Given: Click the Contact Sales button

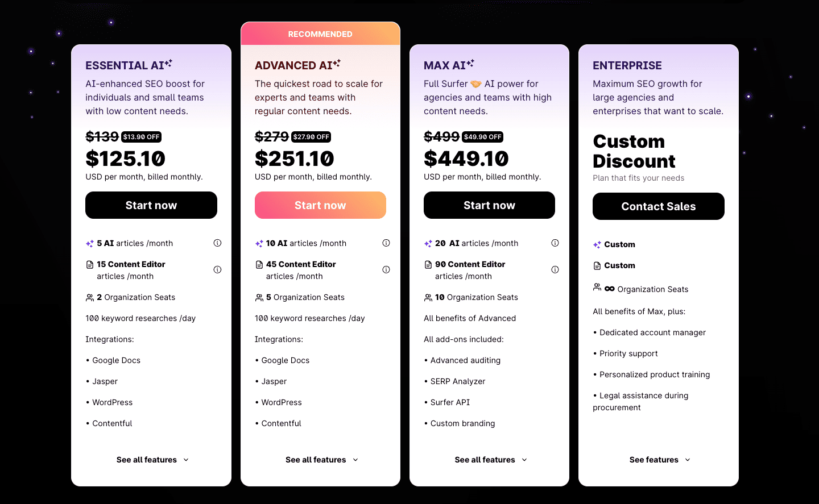Looking at the screenshot, I should (658, 206).
